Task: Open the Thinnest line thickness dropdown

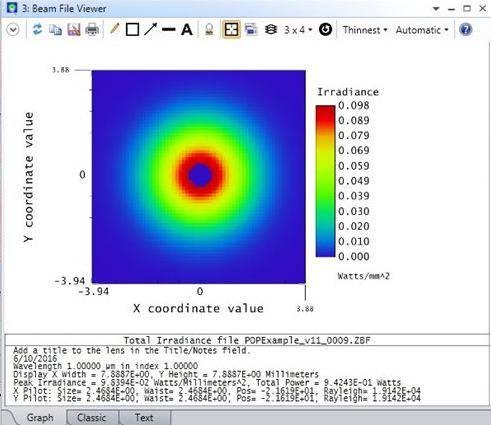Action: coord(365,30)
